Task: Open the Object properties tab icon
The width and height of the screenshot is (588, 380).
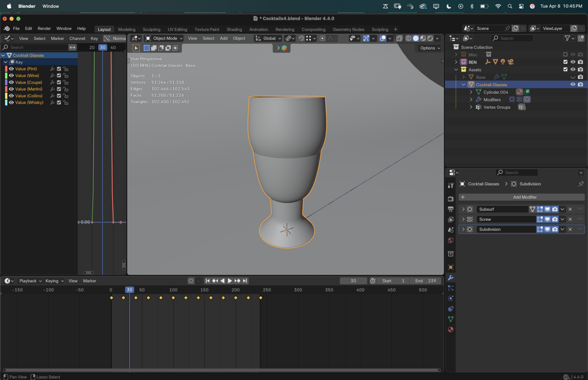Action: 451,267
